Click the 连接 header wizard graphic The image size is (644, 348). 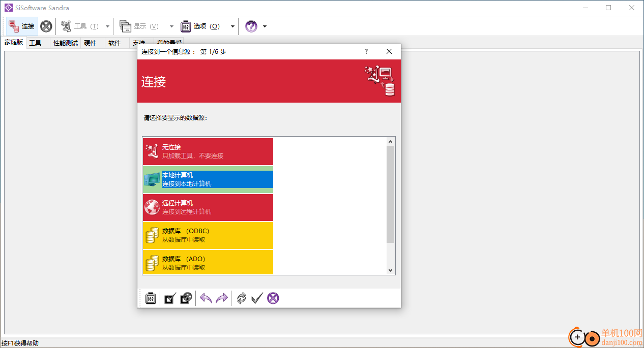380,81
